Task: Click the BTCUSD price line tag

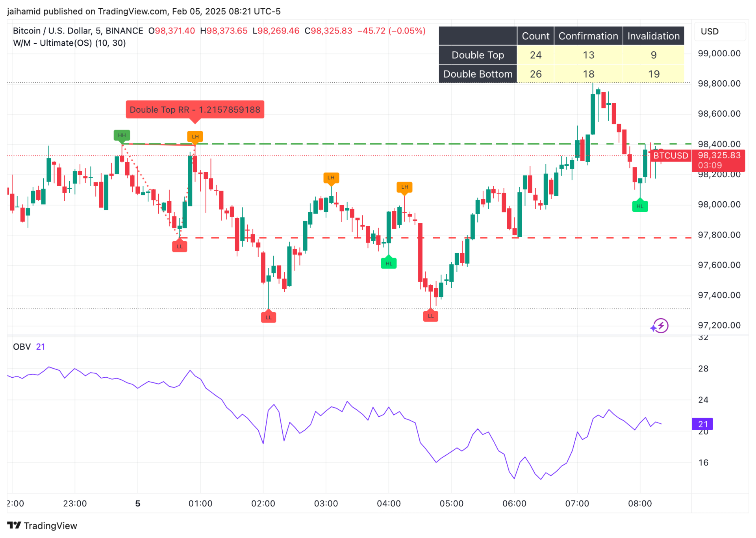Action: tap(671, 156)
